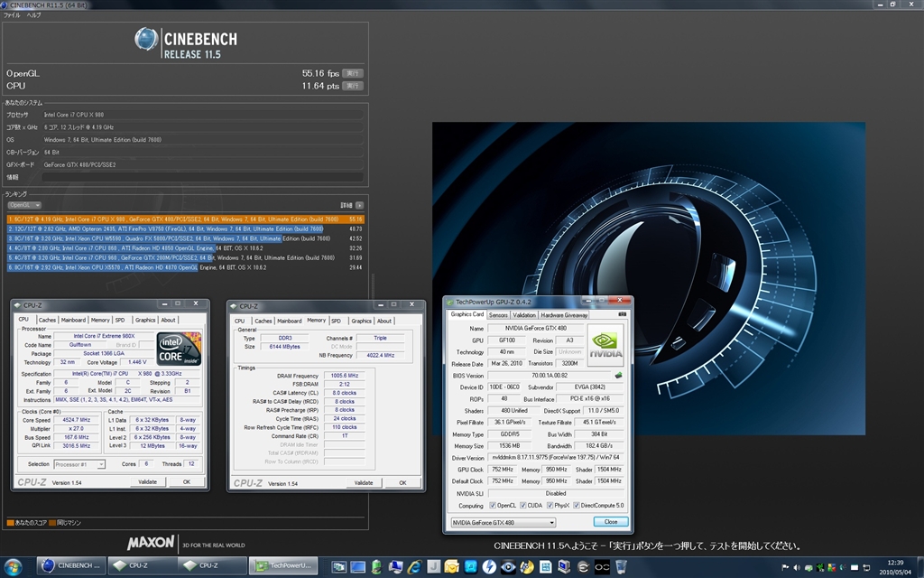Click Validate in the CPU-Z processor window

point(147,482)
